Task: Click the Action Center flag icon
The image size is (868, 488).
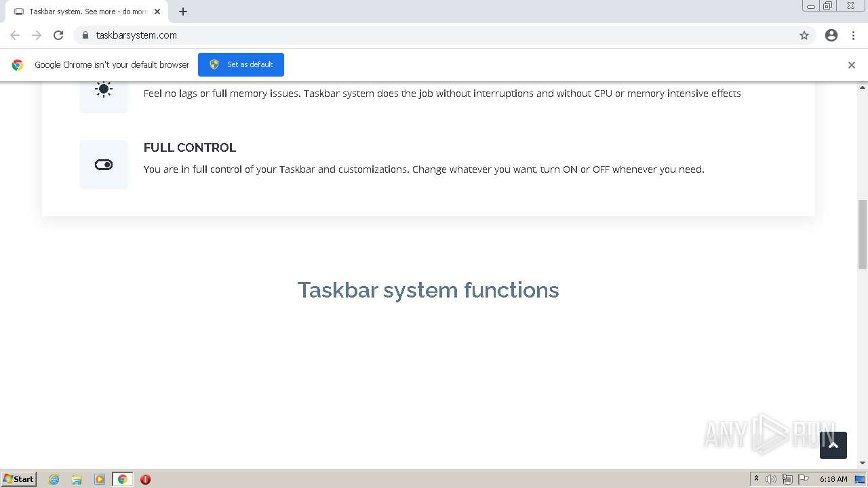Action: 804,479
